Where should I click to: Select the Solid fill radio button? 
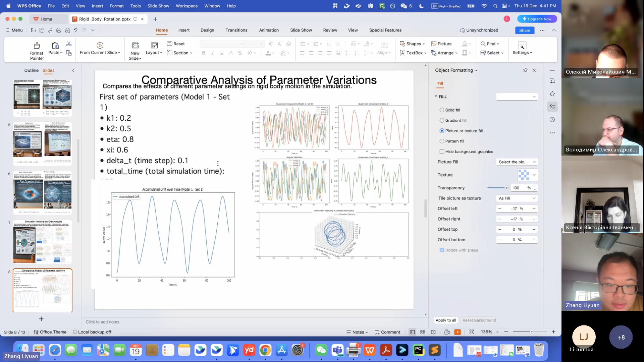click(442, 110)
